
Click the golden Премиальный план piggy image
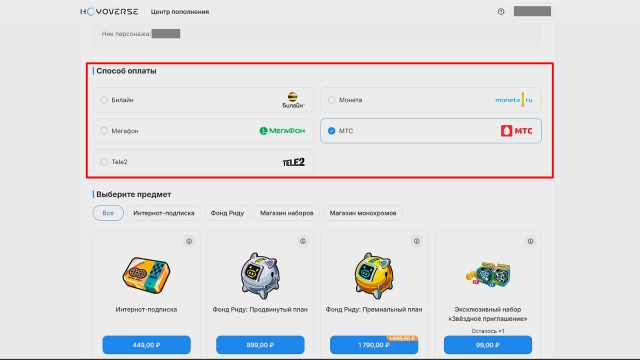pyautogui.click(x=374, y=276)
